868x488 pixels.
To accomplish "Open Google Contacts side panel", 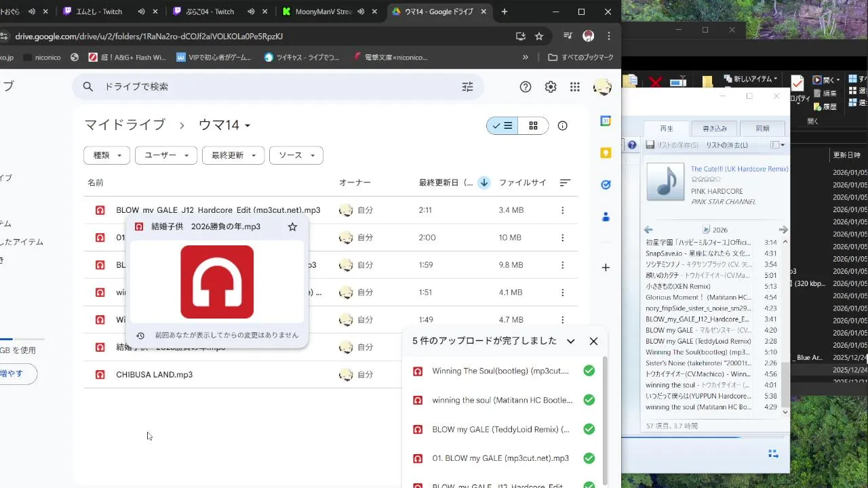I will [606, 217].
